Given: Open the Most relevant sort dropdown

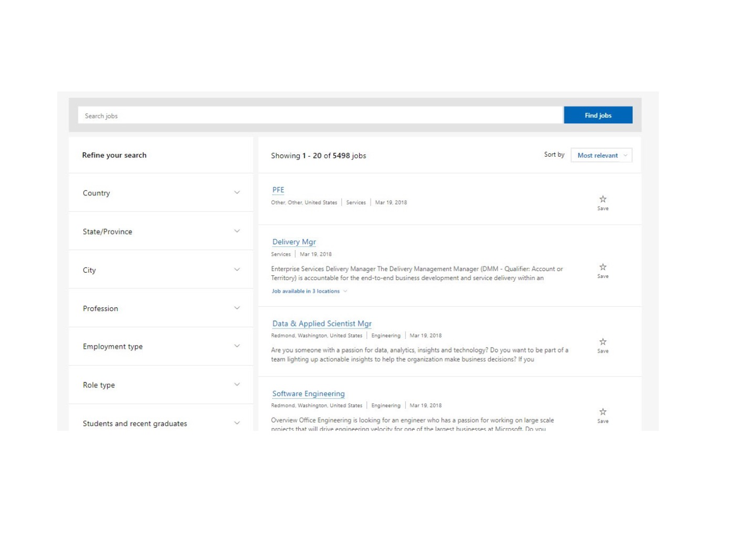Looking at the screenshot, I should [601, 155].
